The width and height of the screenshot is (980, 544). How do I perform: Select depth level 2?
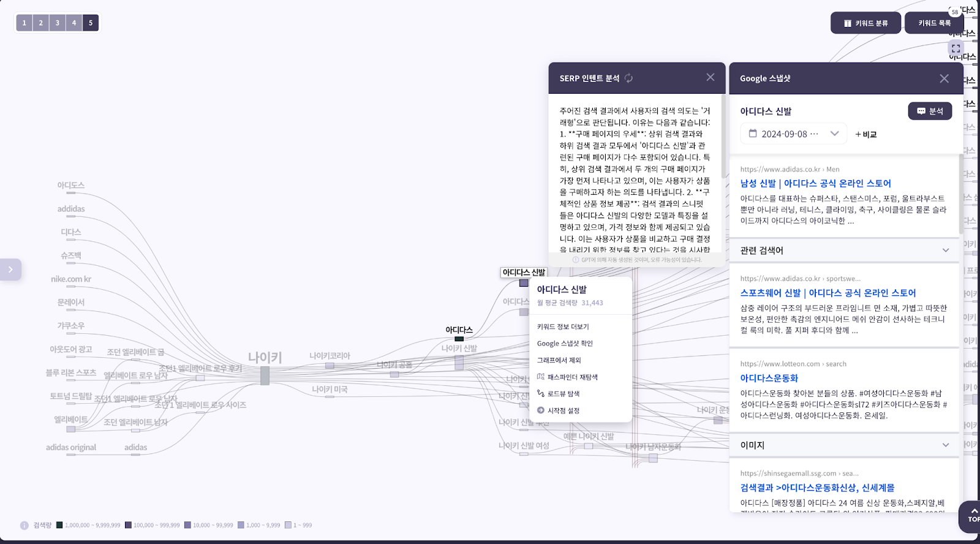pyautogui.click(x=41, y=23)
